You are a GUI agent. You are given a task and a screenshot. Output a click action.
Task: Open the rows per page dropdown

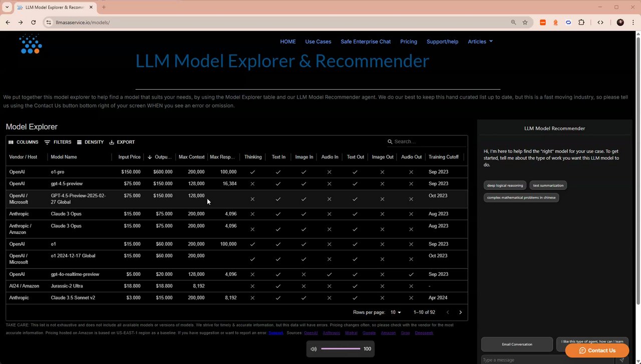[396, 312]
